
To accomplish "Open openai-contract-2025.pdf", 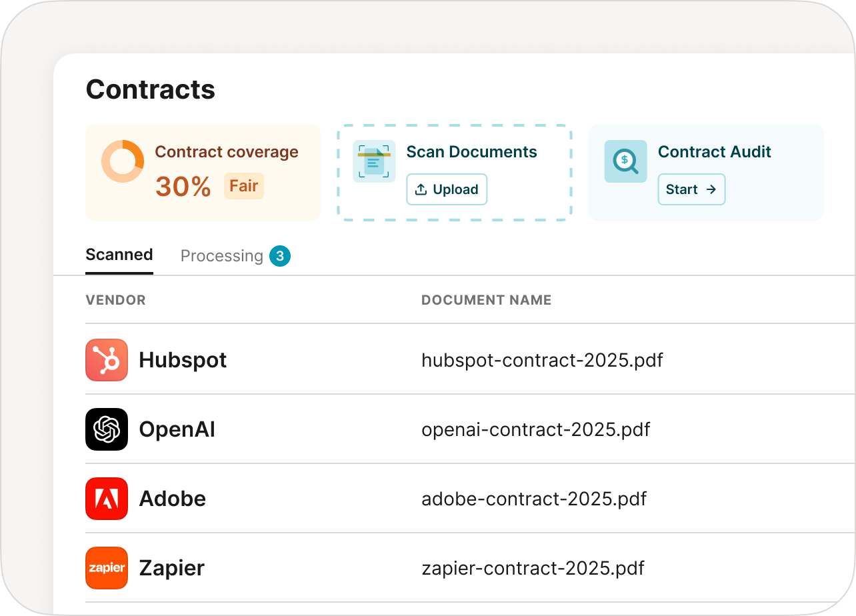I will pyautogui.click(x=535, y=429).
